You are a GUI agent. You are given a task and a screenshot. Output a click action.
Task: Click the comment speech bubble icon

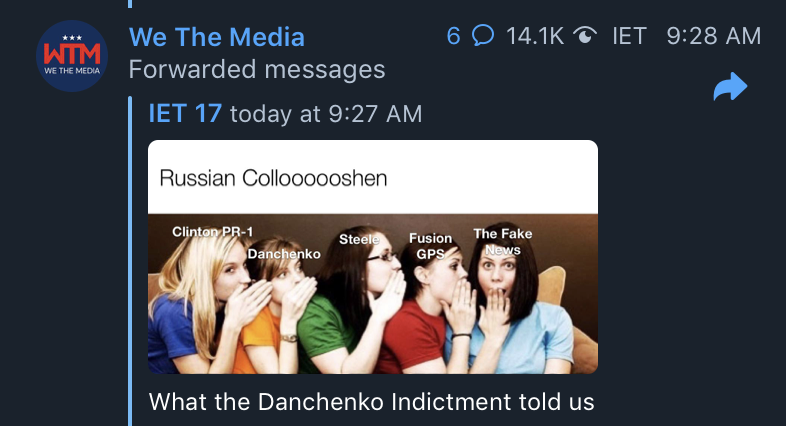click(x=483, y=36)
